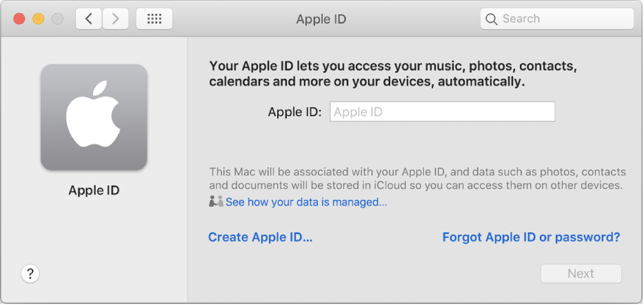Select the large Apple logo icon
Screen dimensions: 644x305
point(94,117)
